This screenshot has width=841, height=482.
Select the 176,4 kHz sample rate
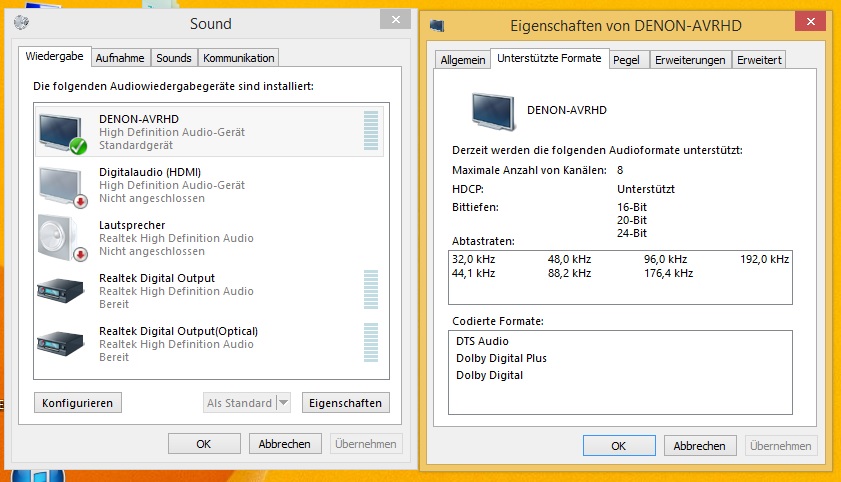[x=668, y=273]
